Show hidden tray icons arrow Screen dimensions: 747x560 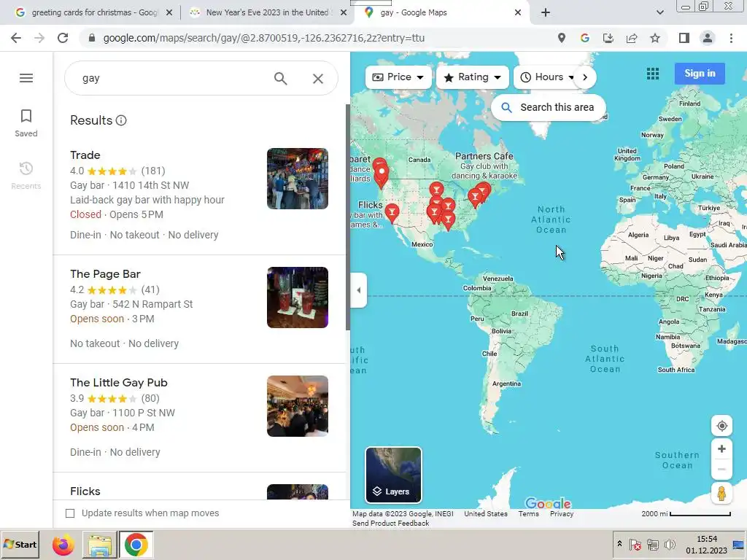pyautogui.click(x=619, y=544)
